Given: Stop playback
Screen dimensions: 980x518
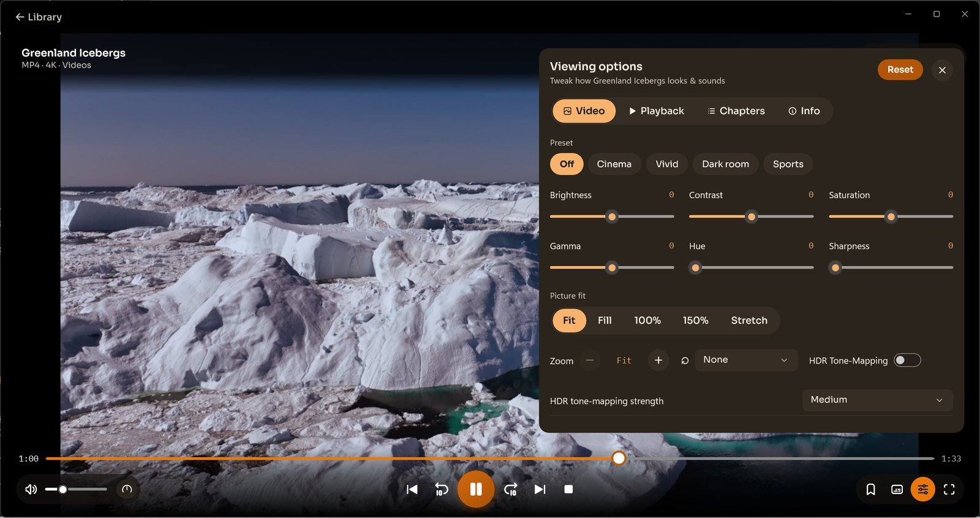Looking at the screenshot, I should 568,489.
